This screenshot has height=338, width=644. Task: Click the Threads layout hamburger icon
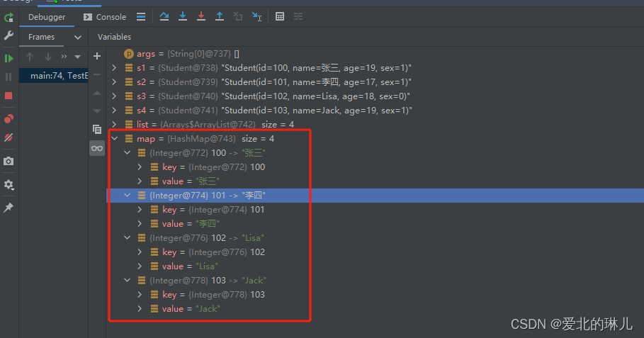point(141,17)
